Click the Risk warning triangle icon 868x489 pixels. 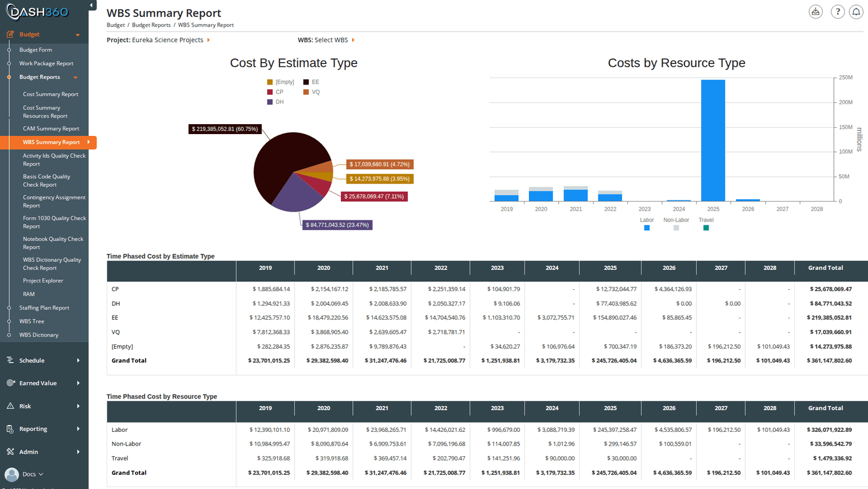[10, 406]
